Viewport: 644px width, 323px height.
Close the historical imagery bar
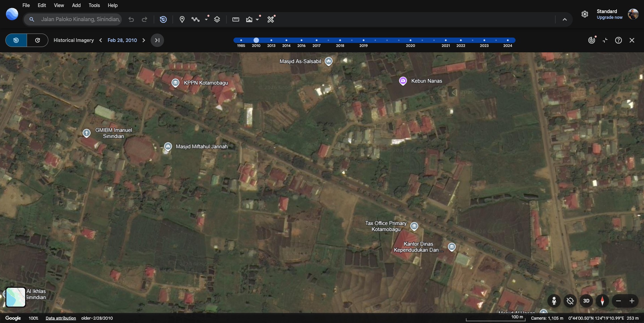coord(632,40)
